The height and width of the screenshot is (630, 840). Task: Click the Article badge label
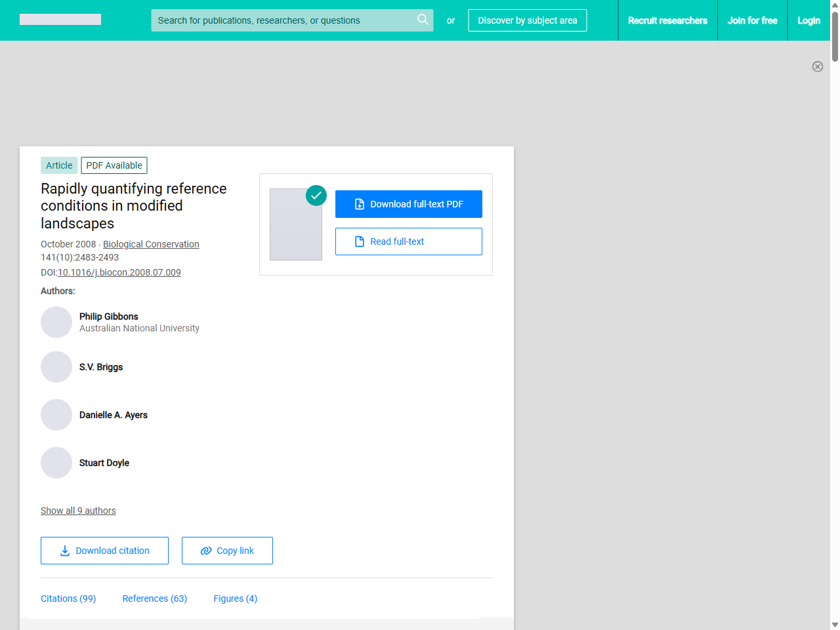[59, 165]
